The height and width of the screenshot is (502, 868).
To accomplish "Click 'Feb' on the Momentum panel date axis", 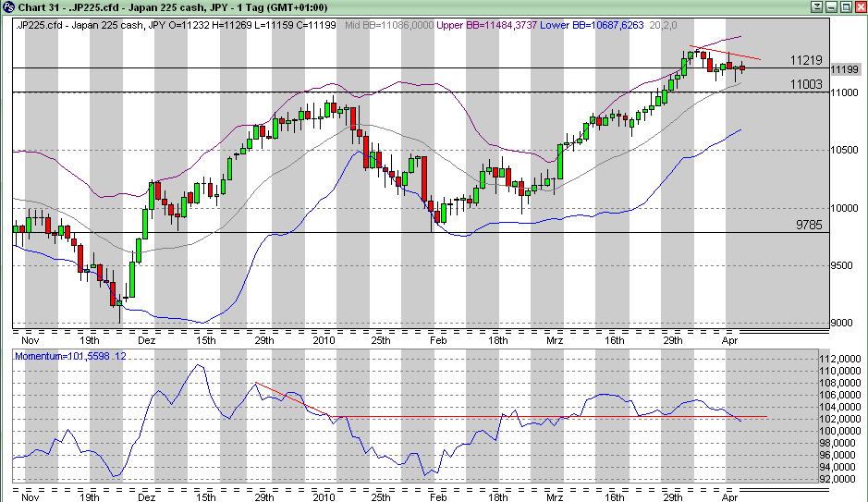I will tap(438, 497).
